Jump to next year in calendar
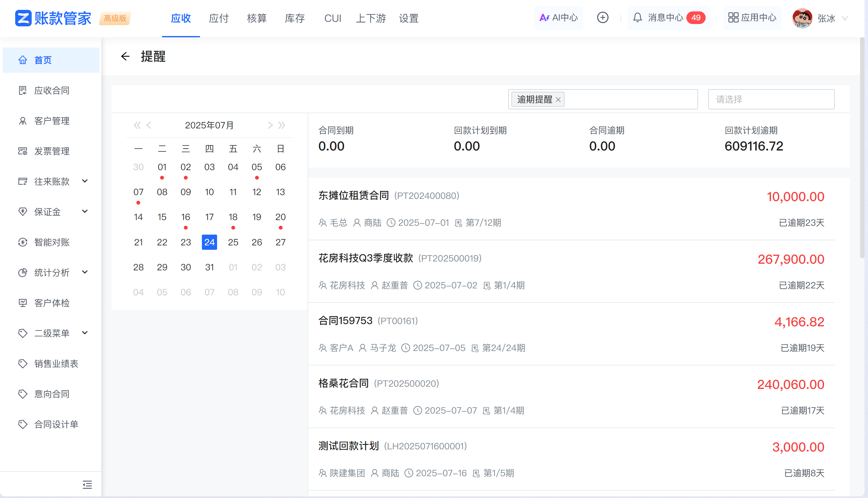 click(282, 125)
